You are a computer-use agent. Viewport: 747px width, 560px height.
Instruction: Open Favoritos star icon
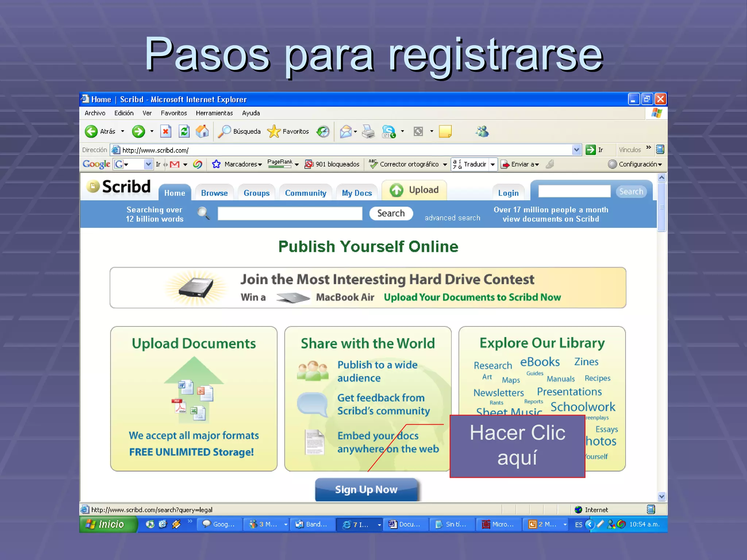pyautogui.click(x=274, y=131)
